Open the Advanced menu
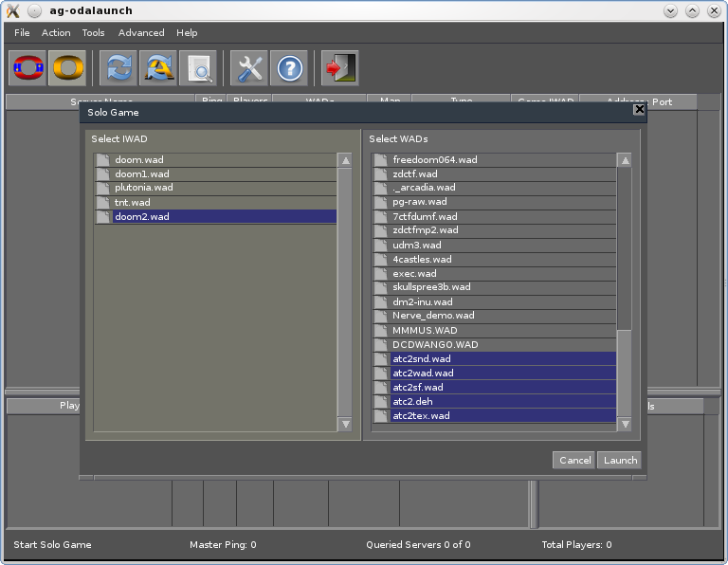 [141, 32]
